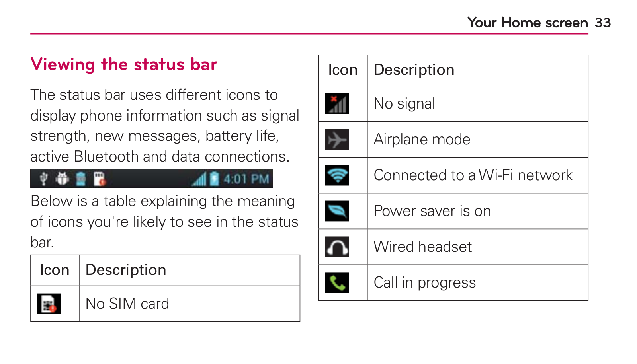This screenshot has height=364, width=637.
Task: Click the Android debug icon in status bar
Action: tap(62, 179)
